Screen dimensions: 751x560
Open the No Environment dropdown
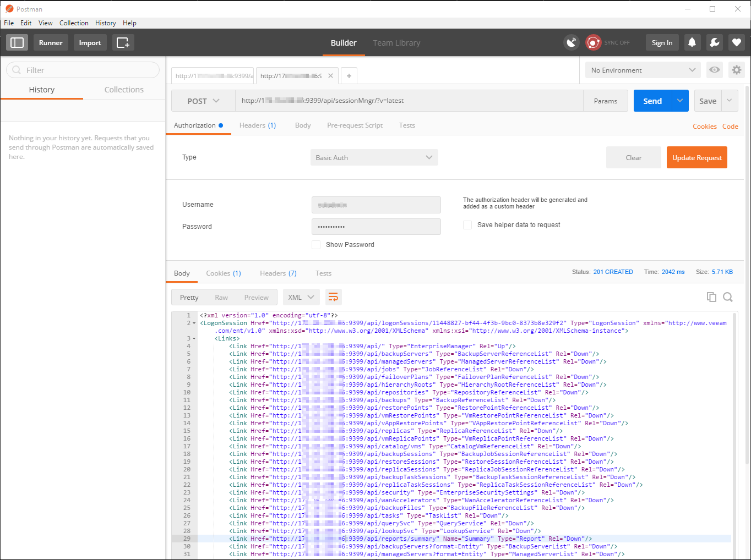[x=643, y=70]
